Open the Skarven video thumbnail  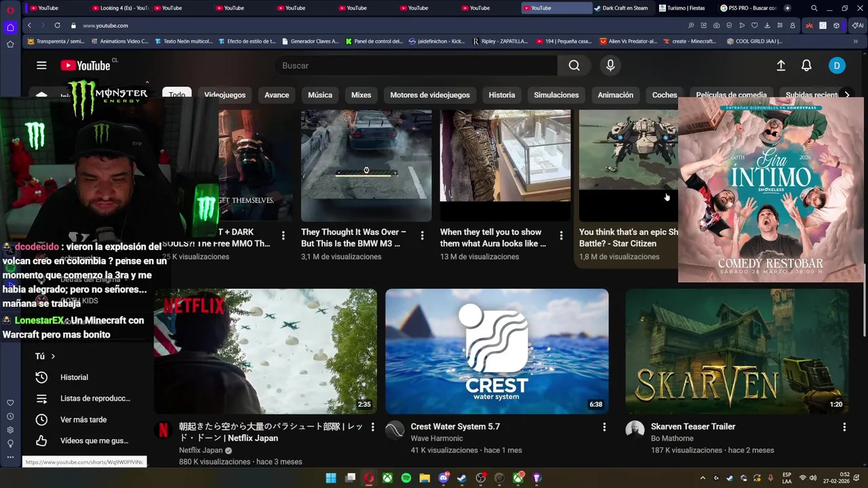tap(737, 351)
